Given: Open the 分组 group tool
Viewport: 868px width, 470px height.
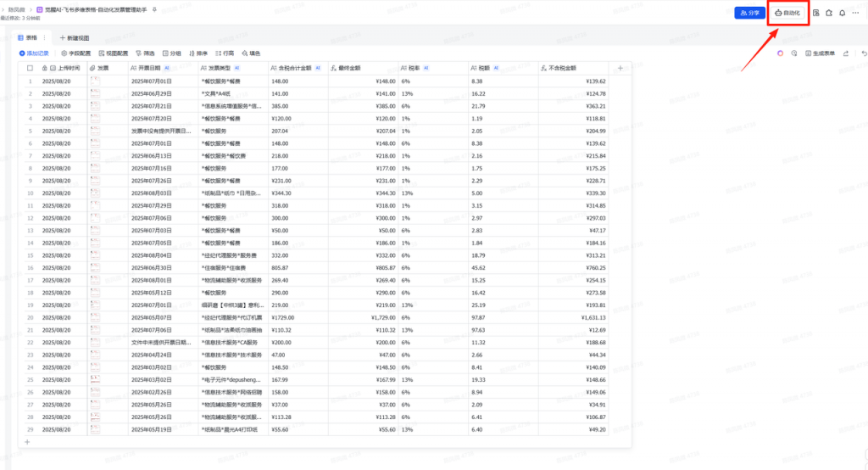Looking at the screenshot, I should [x=172, y=53].
